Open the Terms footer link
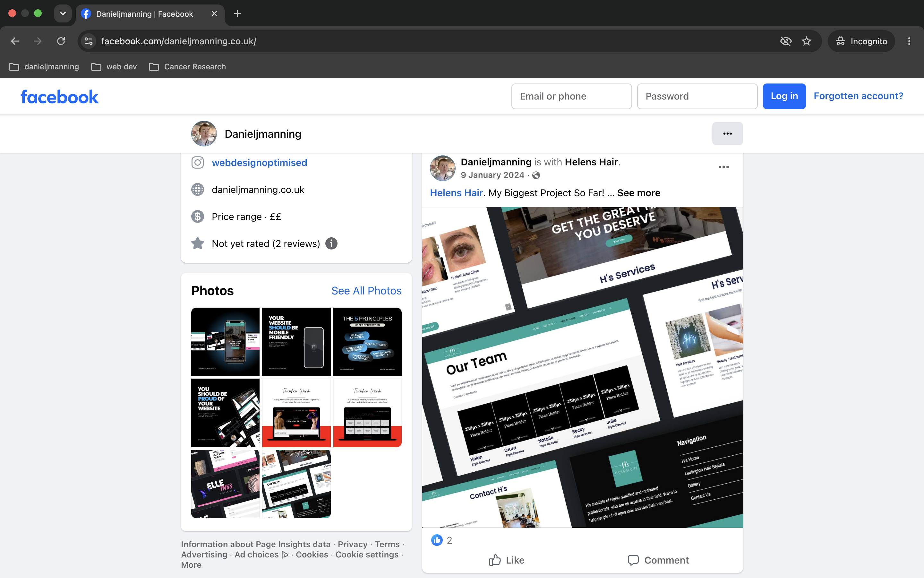The image size is (924, 578). [x=387, y=544]
